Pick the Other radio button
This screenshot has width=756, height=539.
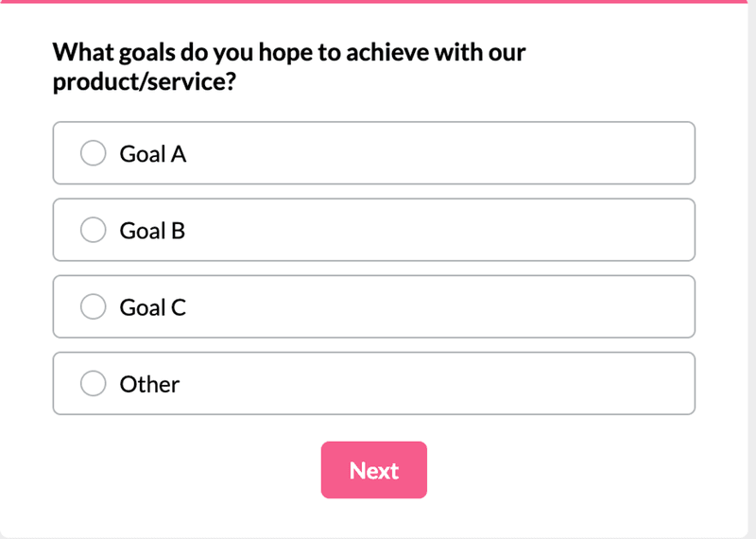[93, 383]
